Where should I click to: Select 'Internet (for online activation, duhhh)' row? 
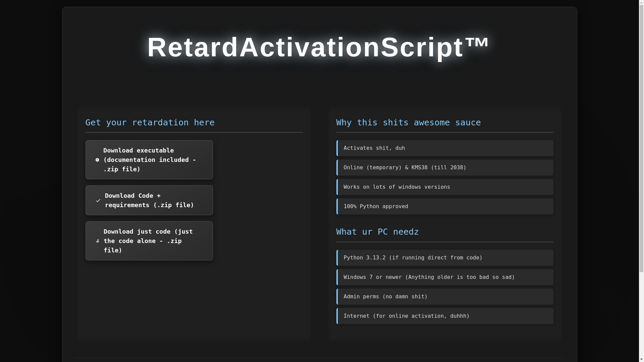point(445,316)
